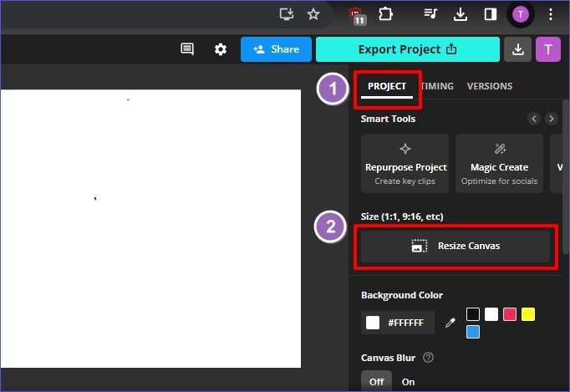Screen dimensions: 570x392
Task: Open Chrome's three-dot menu
Action: click(x=550, y=14)
